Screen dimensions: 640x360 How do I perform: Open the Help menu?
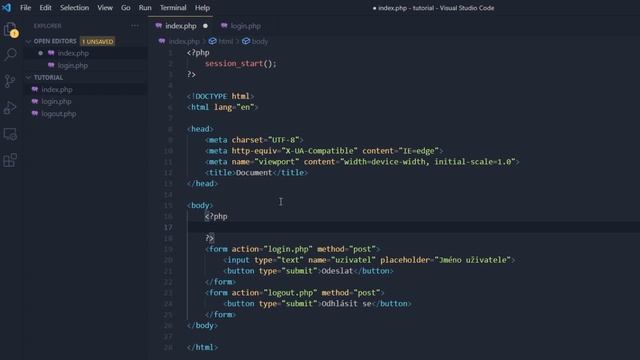click(x=202, y=8)
